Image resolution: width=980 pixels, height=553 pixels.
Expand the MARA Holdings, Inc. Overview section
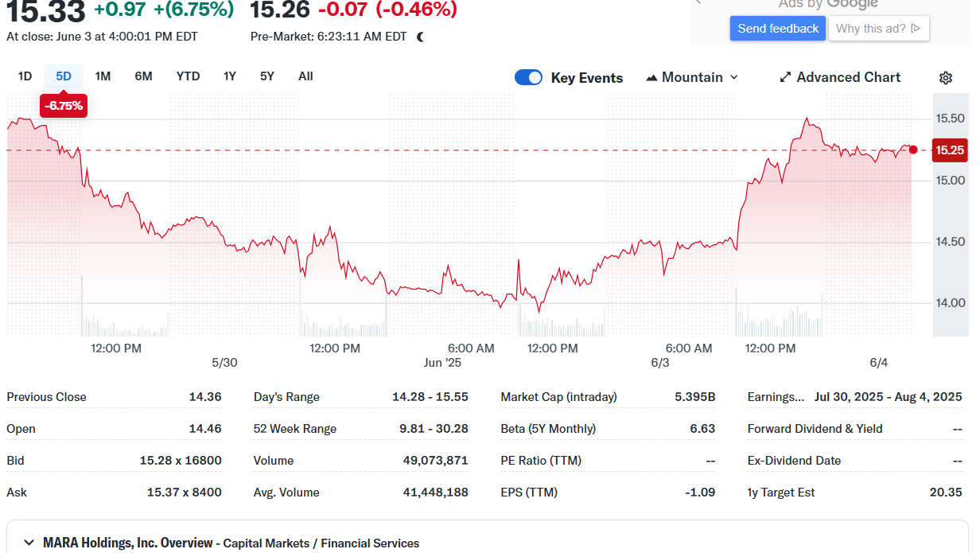[29, 543]
